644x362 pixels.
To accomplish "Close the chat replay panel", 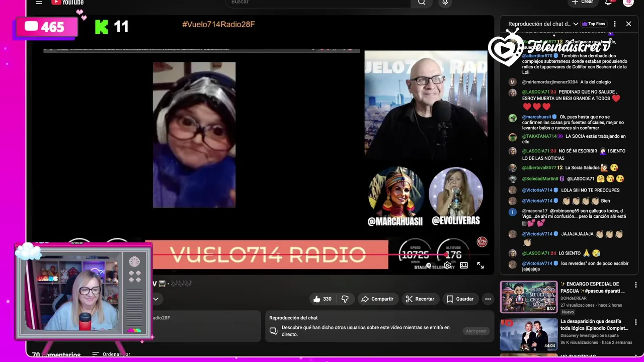I will coord(628,24).
